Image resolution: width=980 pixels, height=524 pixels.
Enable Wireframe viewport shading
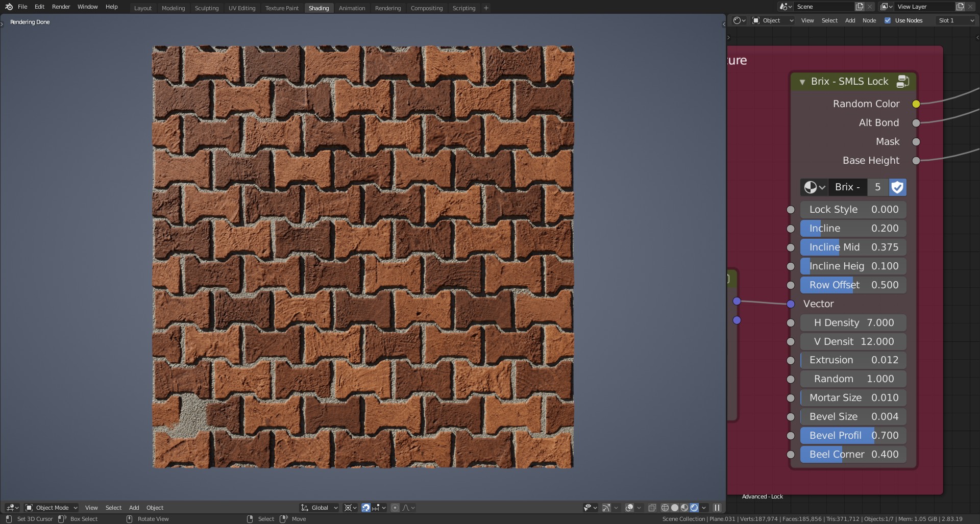click(665, 508)
